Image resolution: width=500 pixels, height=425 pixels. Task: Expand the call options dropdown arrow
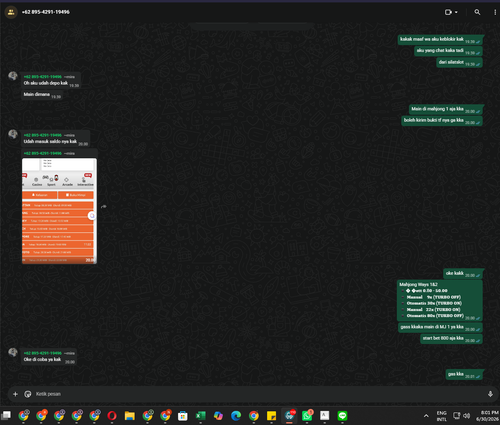tap(456, 12)
